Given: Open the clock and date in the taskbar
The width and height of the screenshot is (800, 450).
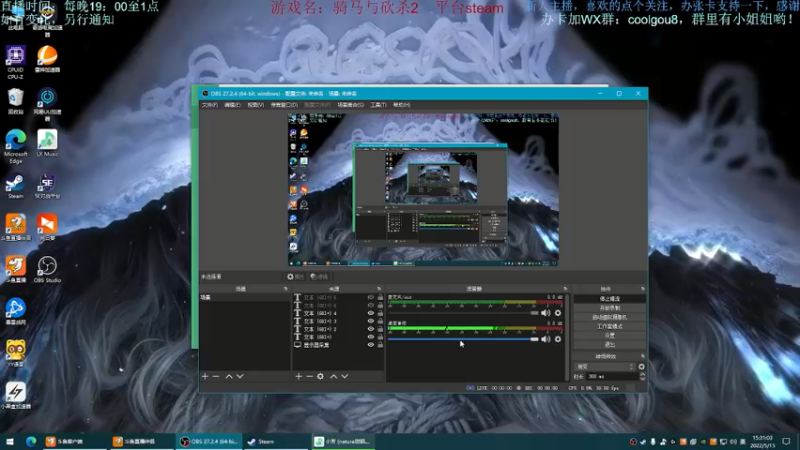Looking at the screenshot, I should (x=762, y=441).
